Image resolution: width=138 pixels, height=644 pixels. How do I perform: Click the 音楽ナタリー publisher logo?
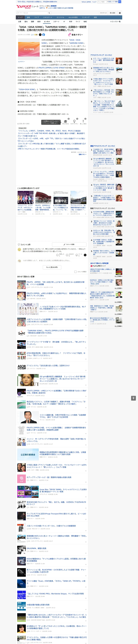click(75, 35)
